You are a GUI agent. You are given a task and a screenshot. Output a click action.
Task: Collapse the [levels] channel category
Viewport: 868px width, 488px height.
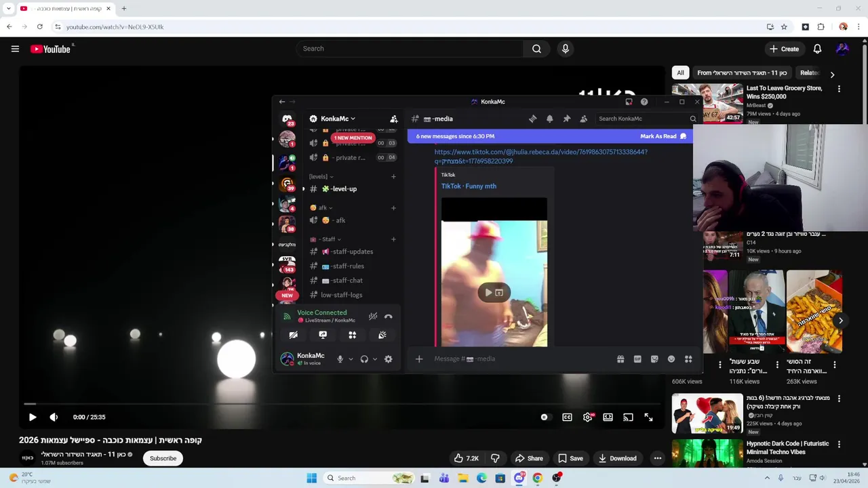click(x=320, y=177)
